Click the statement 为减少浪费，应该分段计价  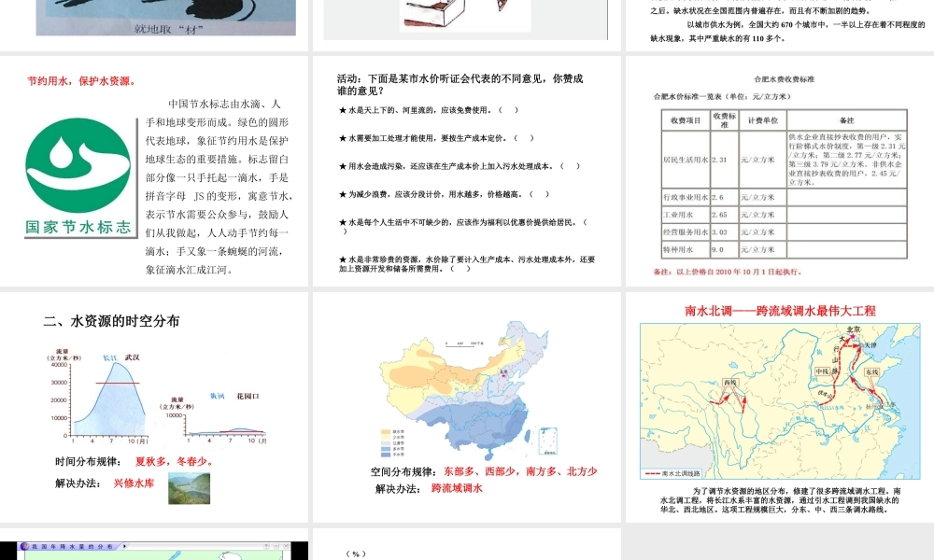click(x=444, y=194)
